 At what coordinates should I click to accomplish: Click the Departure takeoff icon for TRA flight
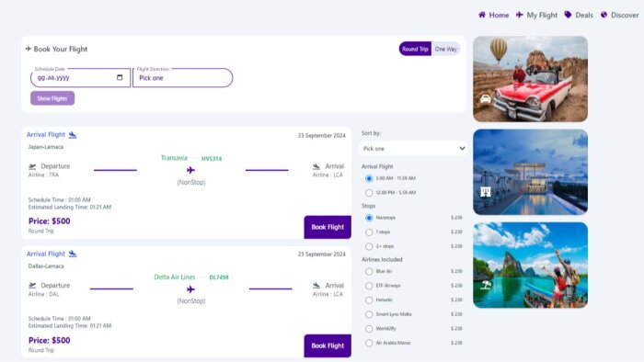[32, 166]
